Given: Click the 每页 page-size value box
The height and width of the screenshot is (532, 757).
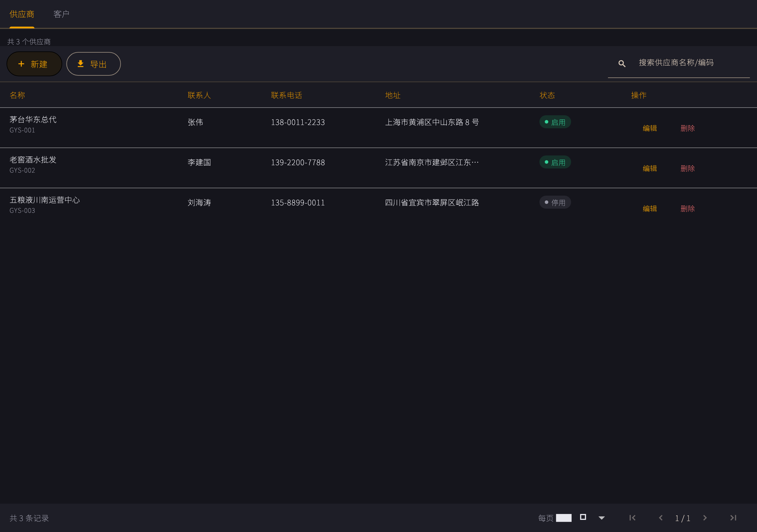Looking at the screenshot, I should 564,518.
